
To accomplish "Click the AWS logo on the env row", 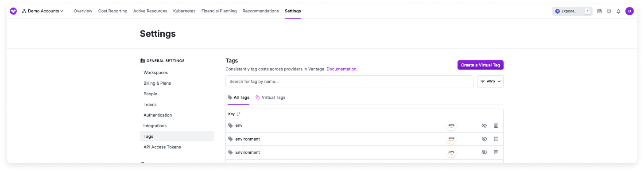I will (451, 126).
